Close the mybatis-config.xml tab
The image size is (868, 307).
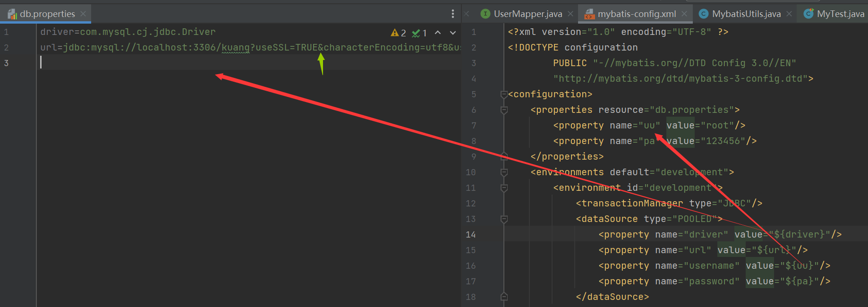click(684, 14)
